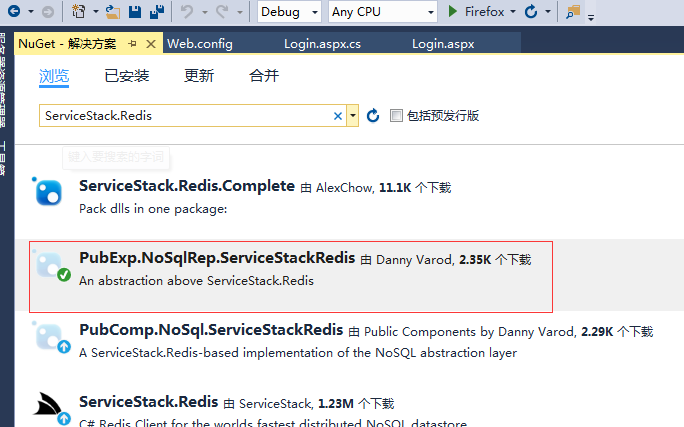Viewport: 684px width, 427px height.
Task: Clear the search box with X icon
Action: point(338,116)
